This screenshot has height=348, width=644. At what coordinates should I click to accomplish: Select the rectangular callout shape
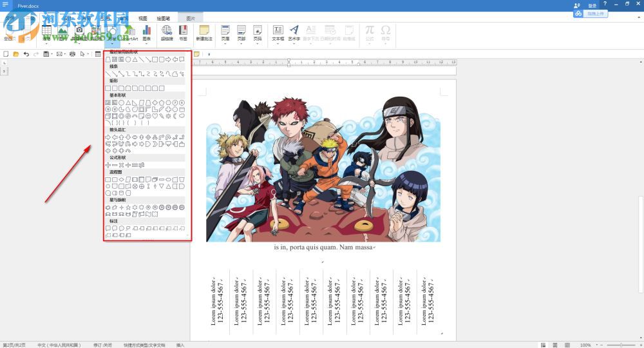[108, 228]
